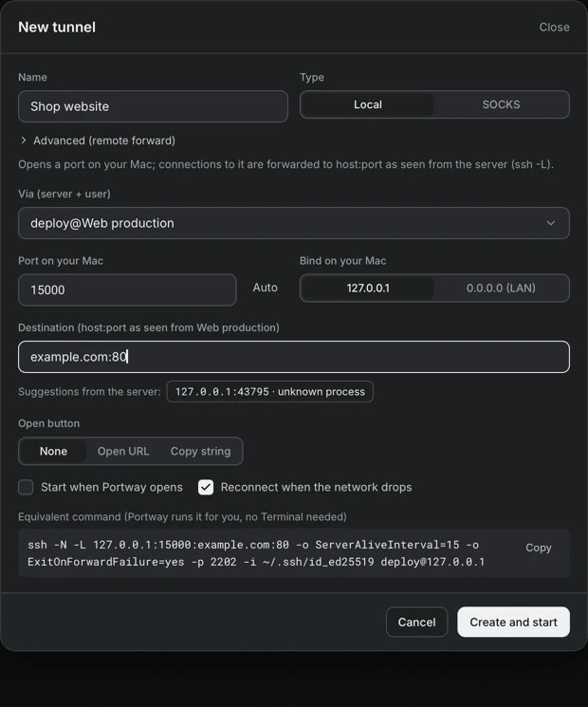This screenshot has height=707, width=588.
Task: Switch tunnel type to SOCKS
Action: tap(501, 104)
